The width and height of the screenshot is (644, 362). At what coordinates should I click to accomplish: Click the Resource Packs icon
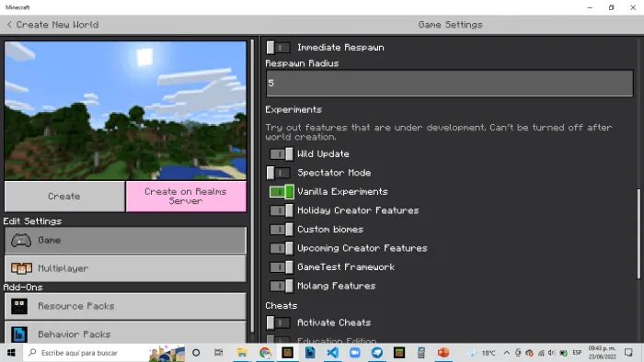[19, 306]
